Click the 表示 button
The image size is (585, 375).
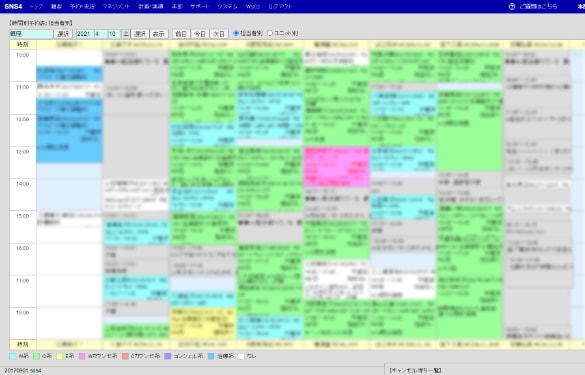tap(159, 34)
